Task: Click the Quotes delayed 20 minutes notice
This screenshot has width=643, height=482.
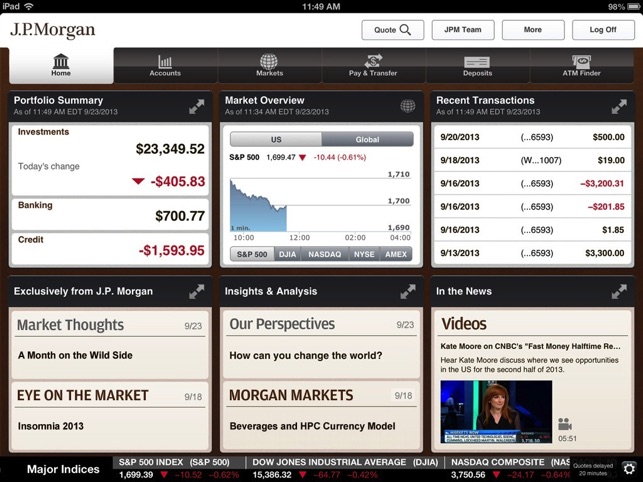Action: pyautogui.click(x=593, y=469)
